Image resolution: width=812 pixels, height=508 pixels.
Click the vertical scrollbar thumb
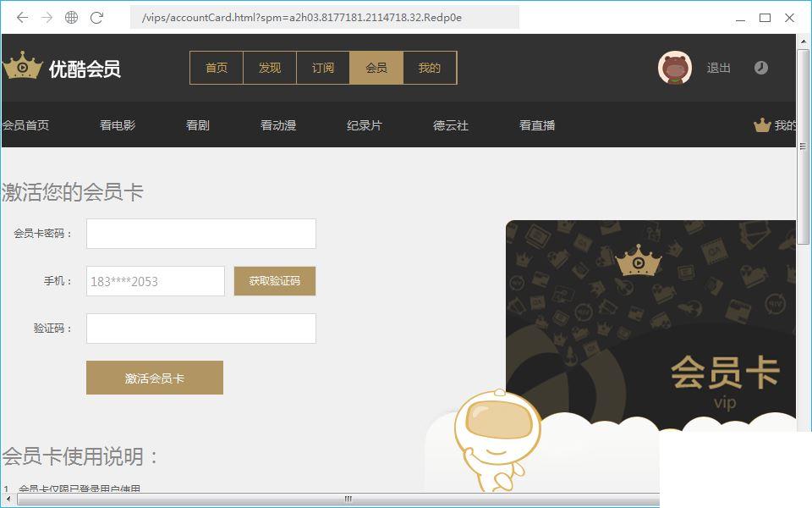click(x=804, y=146)
